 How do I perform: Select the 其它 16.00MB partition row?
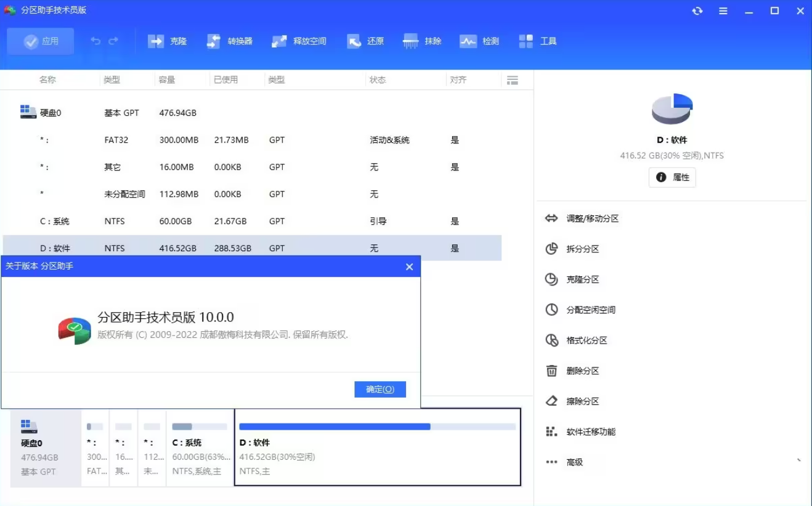pos(252,167)
